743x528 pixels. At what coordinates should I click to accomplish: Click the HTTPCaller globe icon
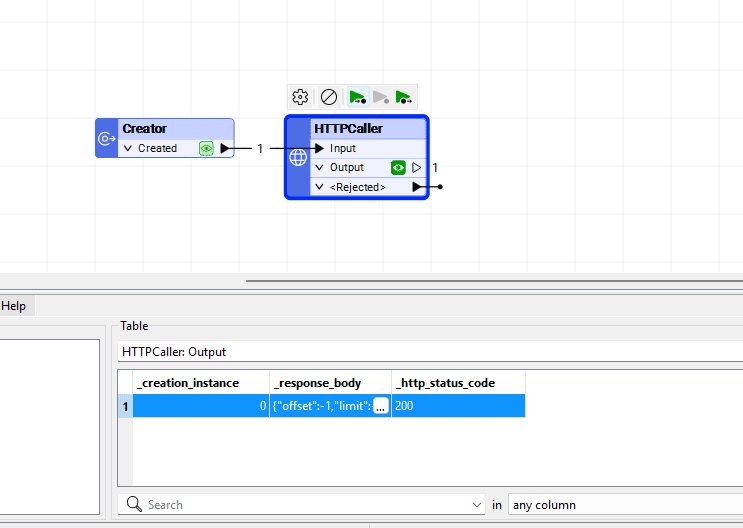click(x=298, y=157)
